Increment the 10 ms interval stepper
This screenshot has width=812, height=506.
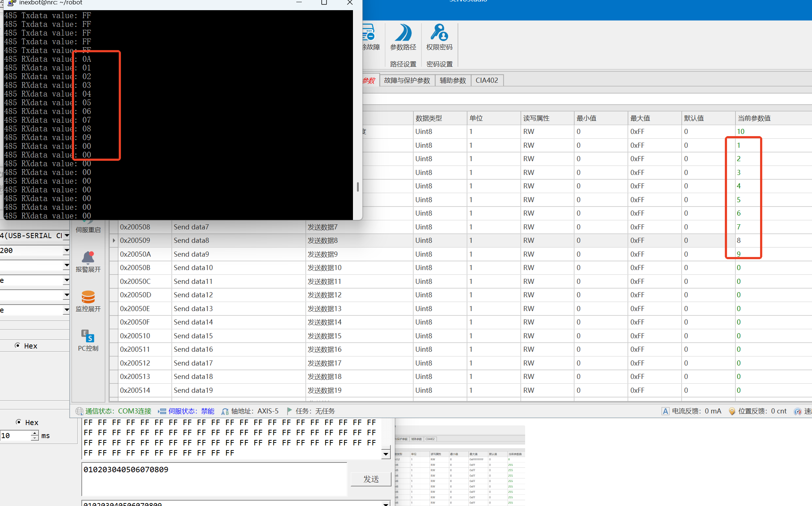35,433
